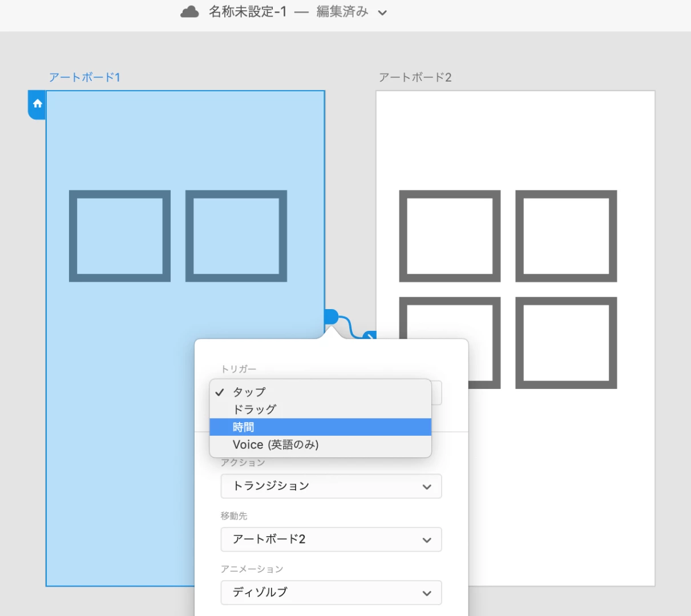The height and width of the screenshot is (616, 691).
Task: Choose ドラッグ in the trigger menu
Action: [320, 410]
